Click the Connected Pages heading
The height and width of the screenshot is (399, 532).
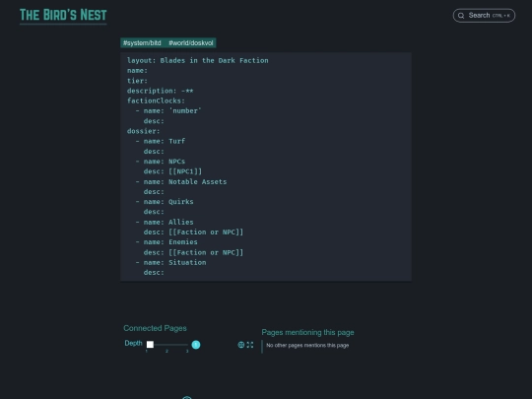[155, 328]
